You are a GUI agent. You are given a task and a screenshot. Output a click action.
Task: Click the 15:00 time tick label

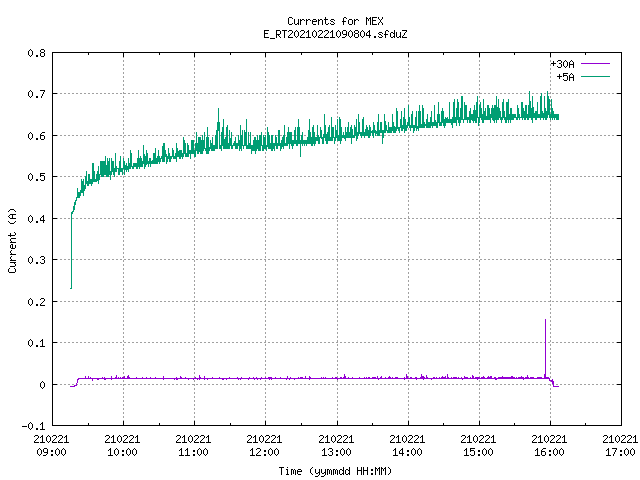tap(478, 452)
